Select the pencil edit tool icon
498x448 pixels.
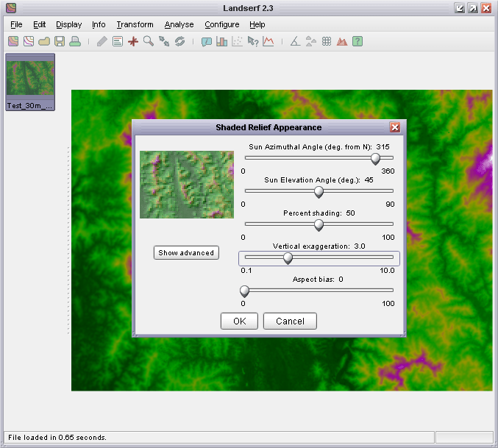tap(102, 41)
